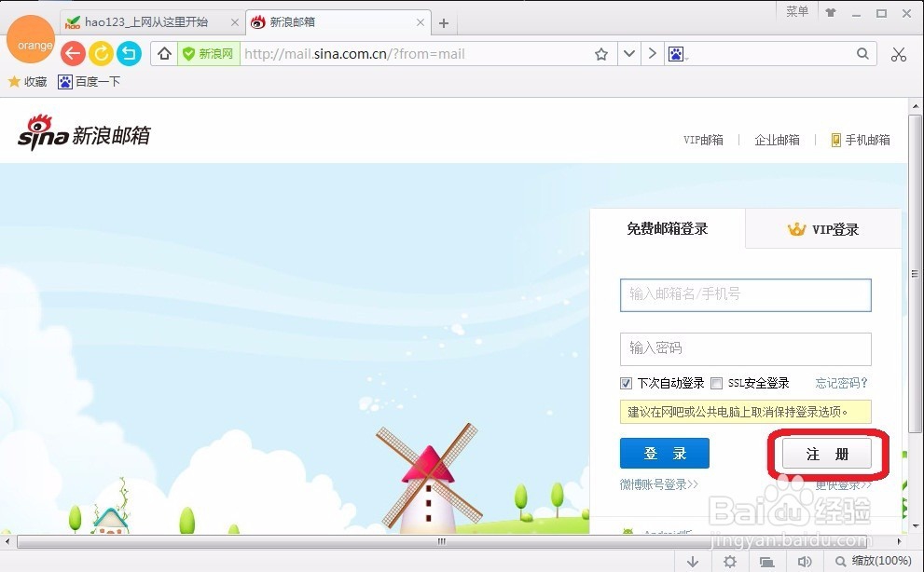Refresh the page with the yellow reload icon
This screenshot has height=572, width=924.
pyautogui.click(x=101, y=53)
